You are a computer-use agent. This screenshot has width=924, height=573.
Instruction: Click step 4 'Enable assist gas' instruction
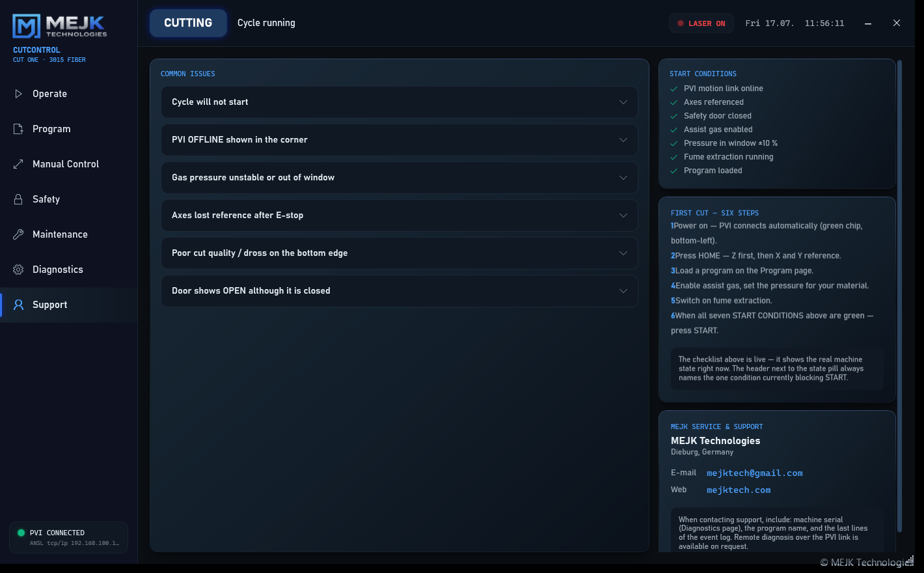pyautogui.click(x=770, y=286)
